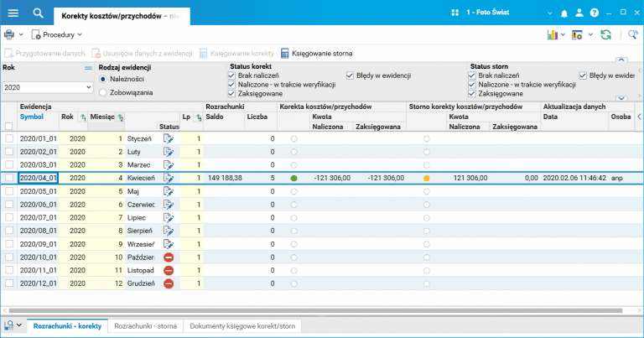Open the Procedury dropdown
644x338 pixels.
tap(57, 34)
